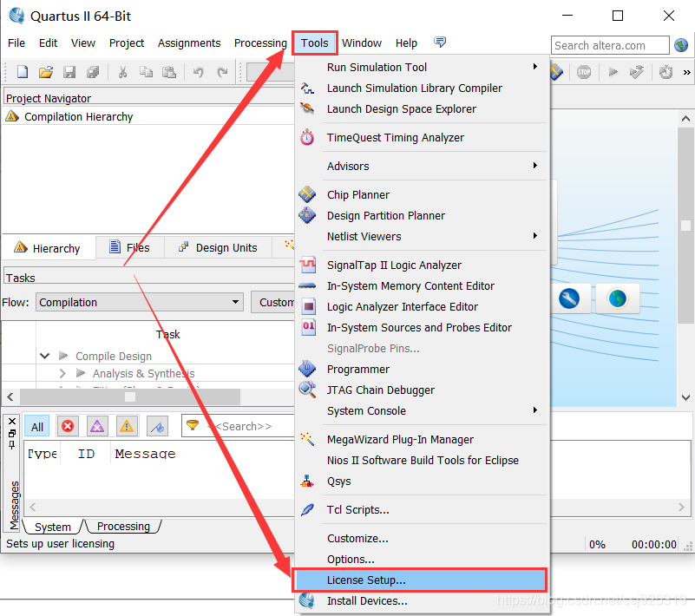The width and height of the screenshot is (695, 616).
Task: Open the Assignments menu
Action: pyautogui.click(x=189, y=43)
